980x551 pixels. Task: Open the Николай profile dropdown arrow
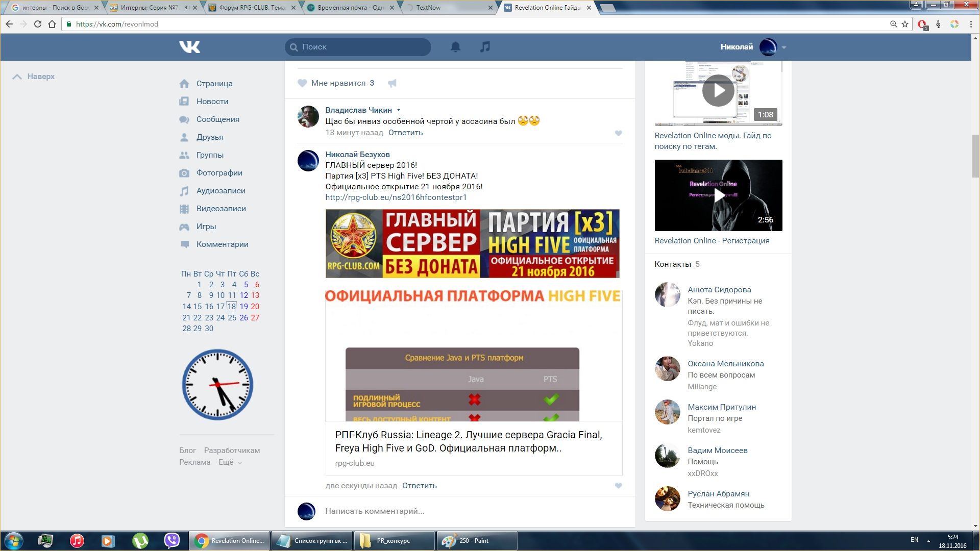[x=784, y=47]
